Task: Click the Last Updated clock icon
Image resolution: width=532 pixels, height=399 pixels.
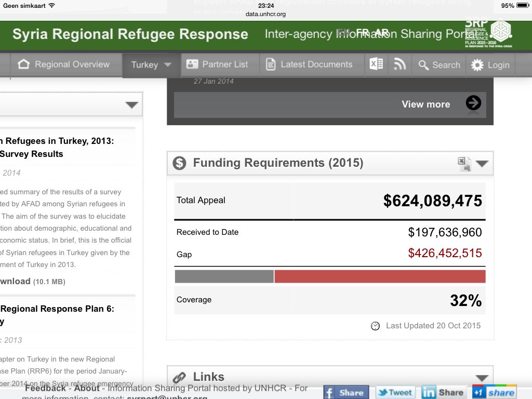Action: (x=375, y=326)
